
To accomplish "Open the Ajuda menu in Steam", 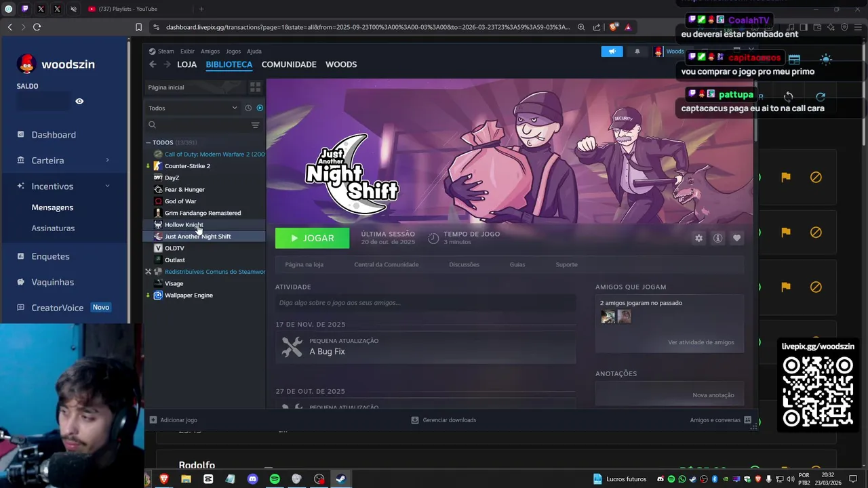I will pyautogui.click(x=254, y=52).
